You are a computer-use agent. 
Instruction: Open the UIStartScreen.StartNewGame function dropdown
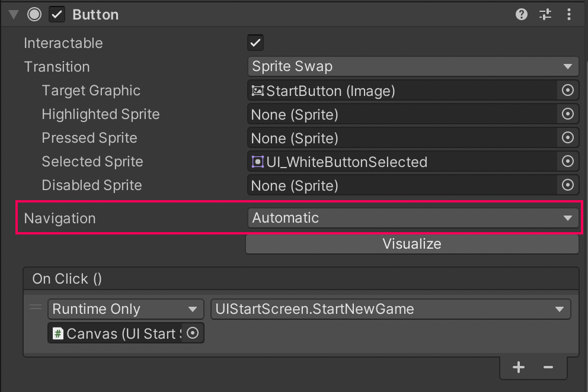tap(390, 309)
